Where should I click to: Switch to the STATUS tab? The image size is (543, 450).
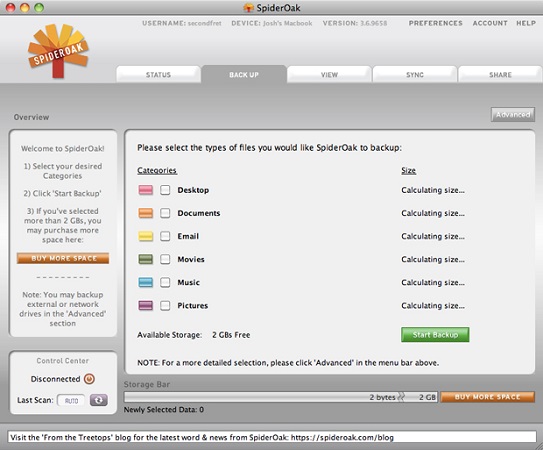coord(158,74)
